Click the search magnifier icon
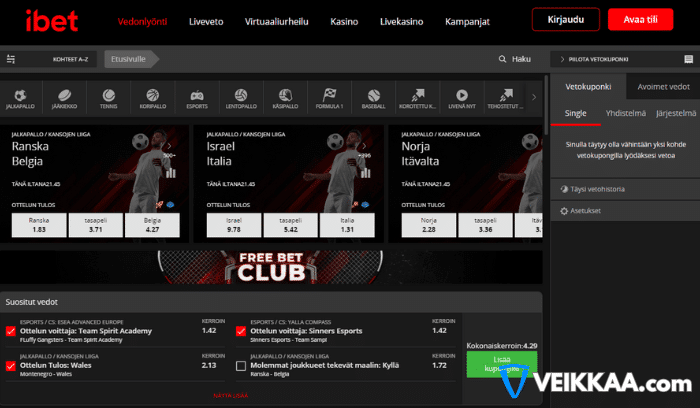The image size is (700, 408). [502, 59]
